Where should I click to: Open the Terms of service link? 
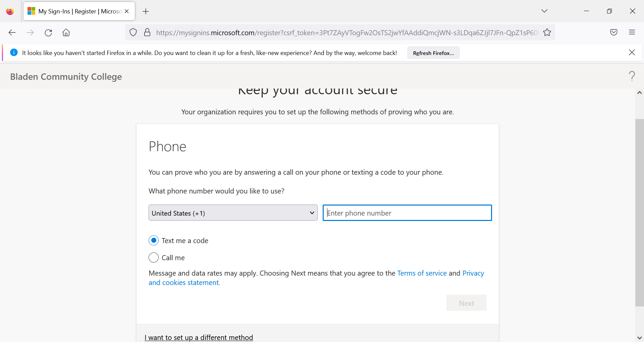pyautogui.click(x=422, y=273)
